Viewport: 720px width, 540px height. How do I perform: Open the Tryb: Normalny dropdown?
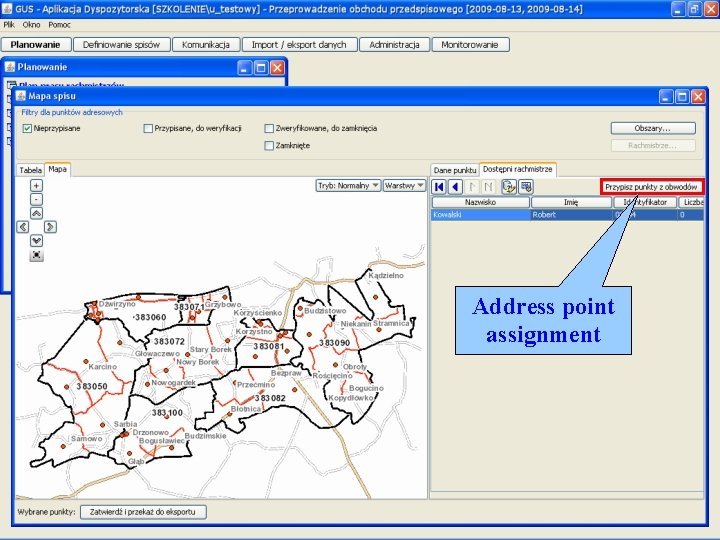click(x=348, y=186)
